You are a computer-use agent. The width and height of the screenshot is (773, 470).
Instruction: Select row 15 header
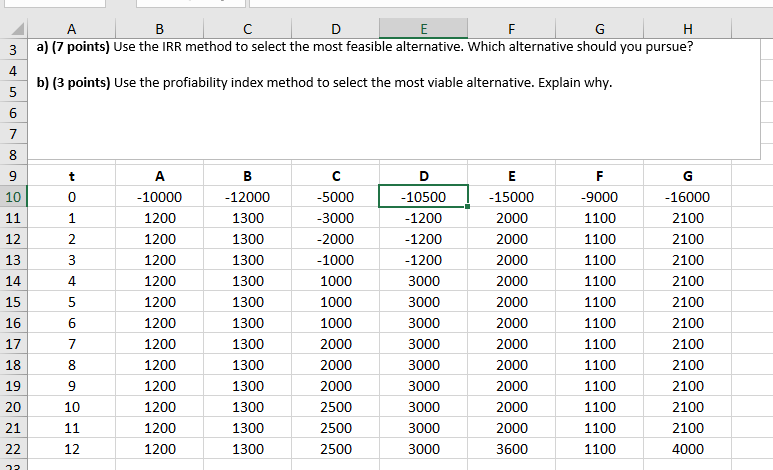[x=13, y=302]
